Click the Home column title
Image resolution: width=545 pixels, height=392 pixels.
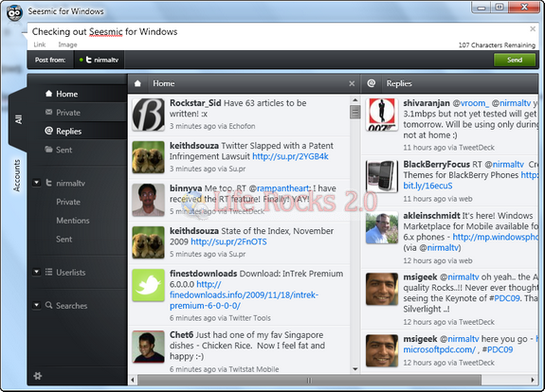point(164,83)
